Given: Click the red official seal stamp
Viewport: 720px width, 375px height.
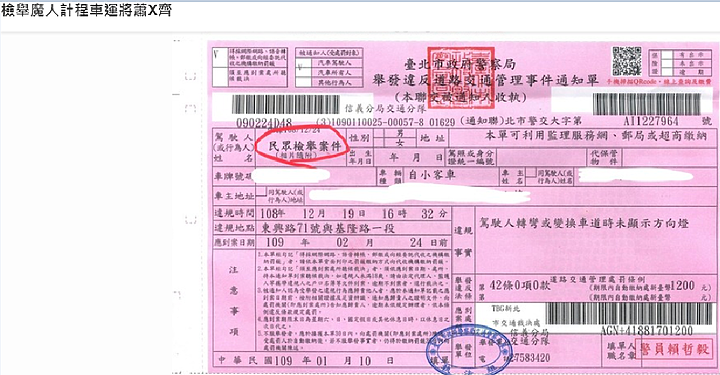Looking at the screenshot, I should (x=461, y=78).
